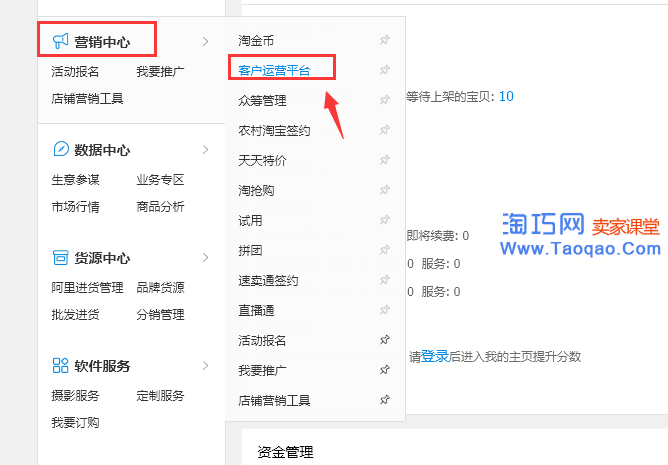Open 速卖通签约 from the flyout menu
The height and width of the screenshot is (465, 668).
pyautogui.click(x=268, y=280)
